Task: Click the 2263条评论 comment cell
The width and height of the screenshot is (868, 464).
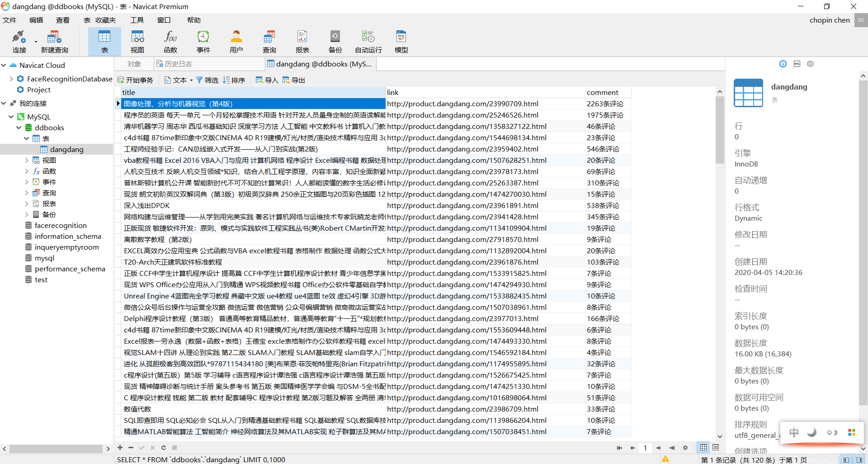Action: click(608, 104)
